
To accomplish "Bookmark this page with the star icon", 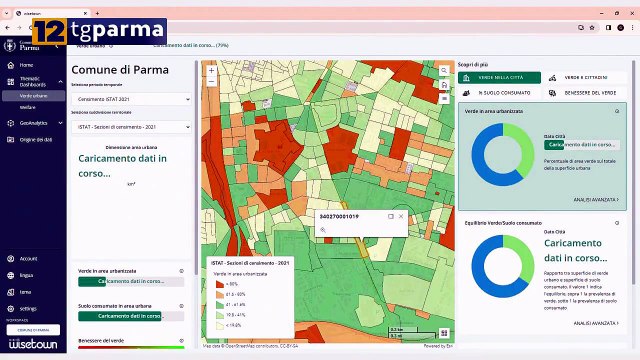I will [x=592, y=28].
